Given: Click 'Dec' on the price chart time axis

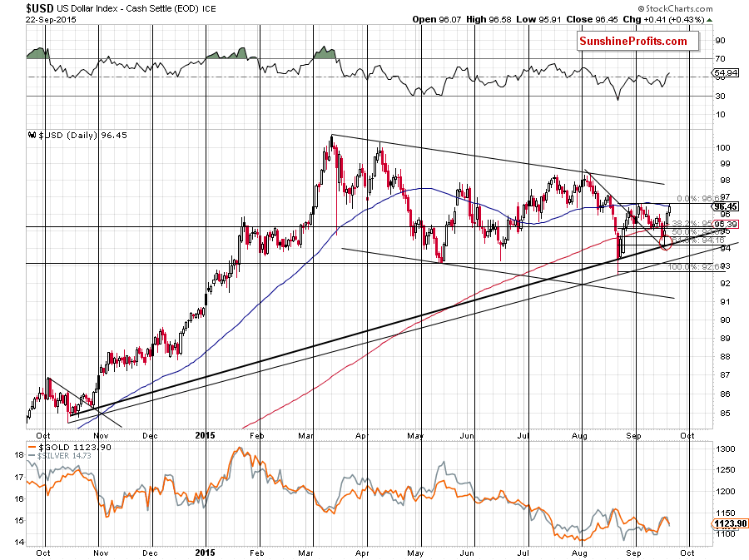Looking at the screenshot, I should point(150,436).
